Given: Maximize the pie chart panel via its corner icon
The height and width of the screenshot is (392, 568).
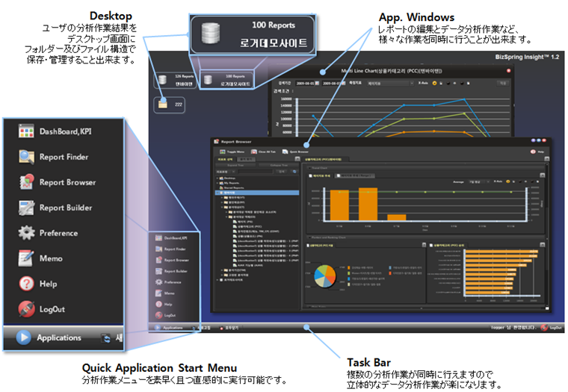Looking at the screenshot, I should (x=425, y=245).
